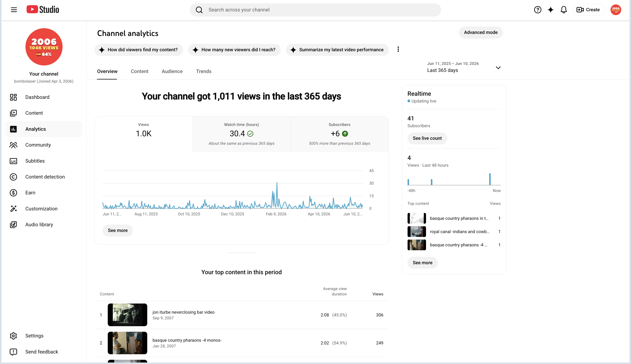Image resolution: width=631 pixels, height=364 pixels.
Task: Select the Views metric card
Action: tap(144, 134)
